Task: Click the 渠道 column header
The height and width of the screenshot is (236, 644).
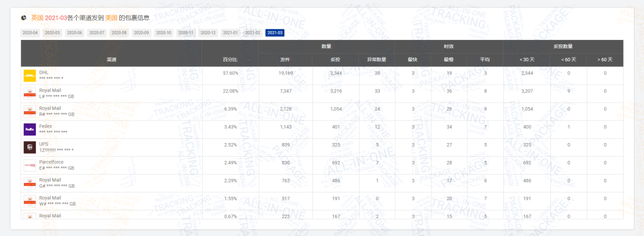Action: [x=112, y=60]
